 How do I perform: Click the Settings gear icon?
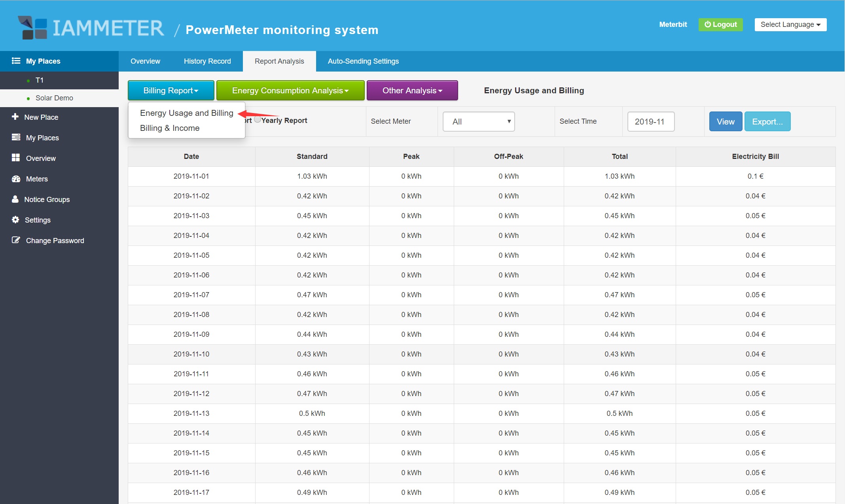tap(15, 220)
